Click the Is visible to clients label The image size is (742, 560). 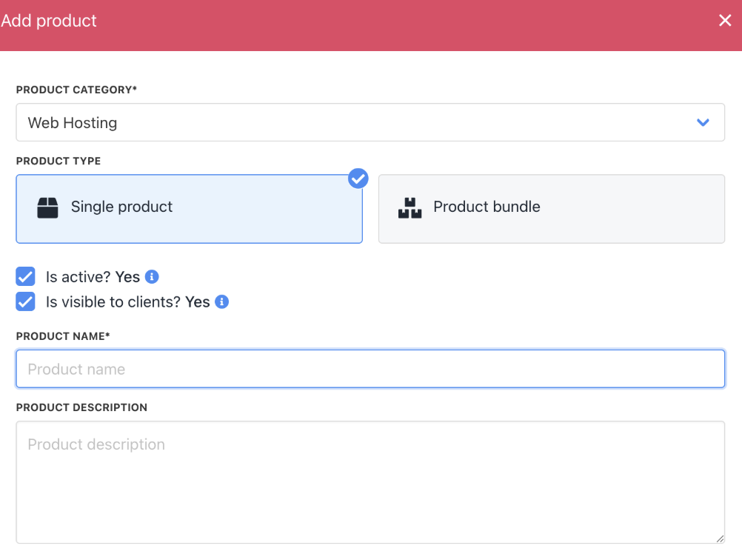tap(113, 302)
